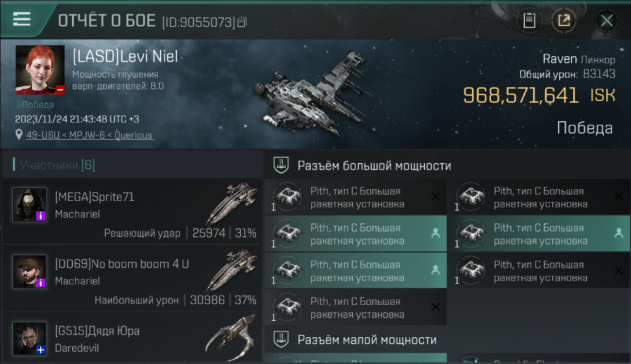The width and height of the screenshot is (631, 364).
Task: Toggle the X marker on first left launcher
Action: coord(435,197)
